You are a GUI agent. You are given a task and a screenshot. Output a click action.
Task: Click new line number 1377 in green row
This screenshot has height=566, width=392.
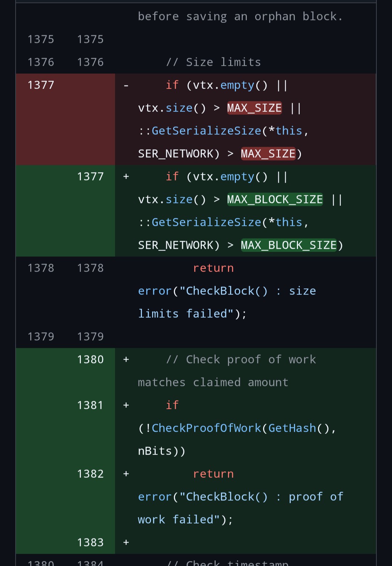[90, 176]
